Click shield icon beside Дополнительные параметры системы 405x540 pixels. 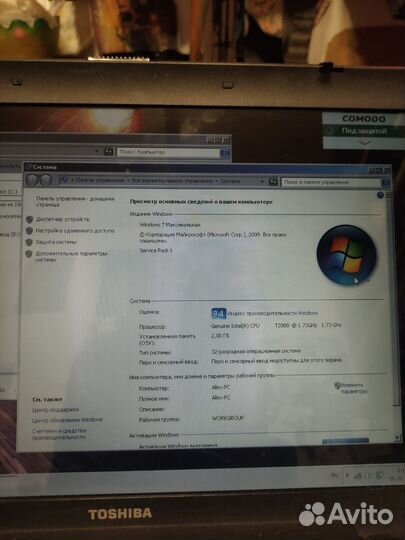point(29,254)
